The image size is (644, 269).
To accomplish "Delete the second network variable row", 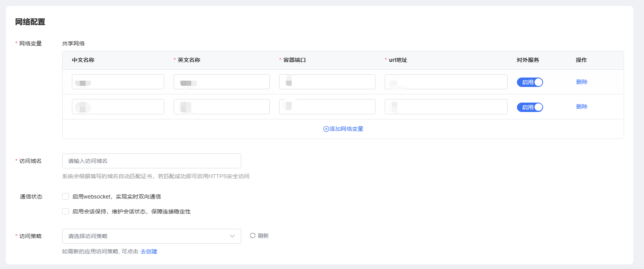I will (581, 107).
